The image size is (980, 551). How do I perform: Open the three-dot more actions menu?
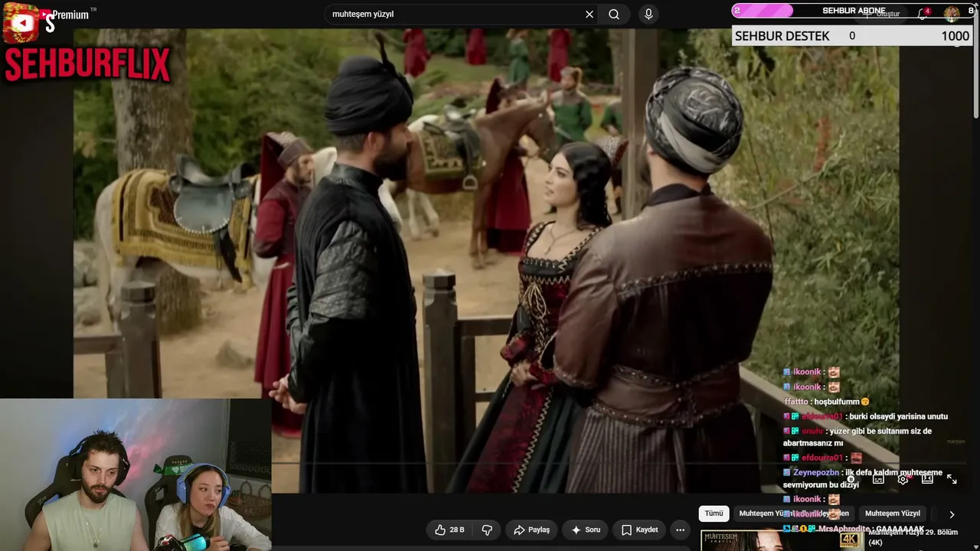pyautogui.click(x=680, y=530)
